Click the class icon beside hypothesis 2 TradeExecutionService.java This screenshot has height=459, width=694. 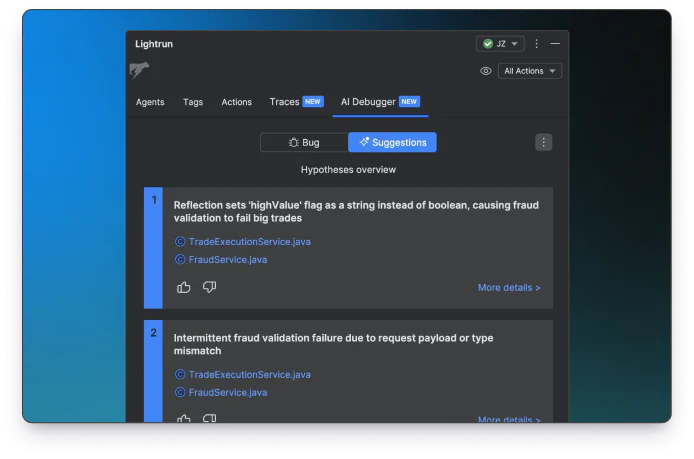(x=180, y=374)
